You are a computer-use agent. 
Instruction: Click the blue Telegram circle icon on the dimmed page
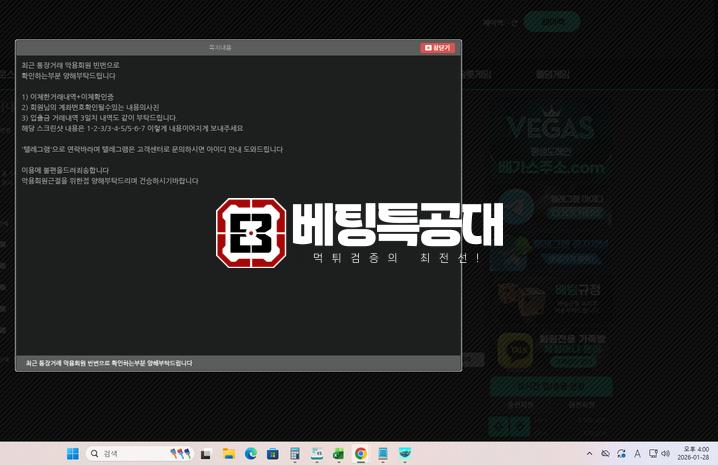[516, 207]
